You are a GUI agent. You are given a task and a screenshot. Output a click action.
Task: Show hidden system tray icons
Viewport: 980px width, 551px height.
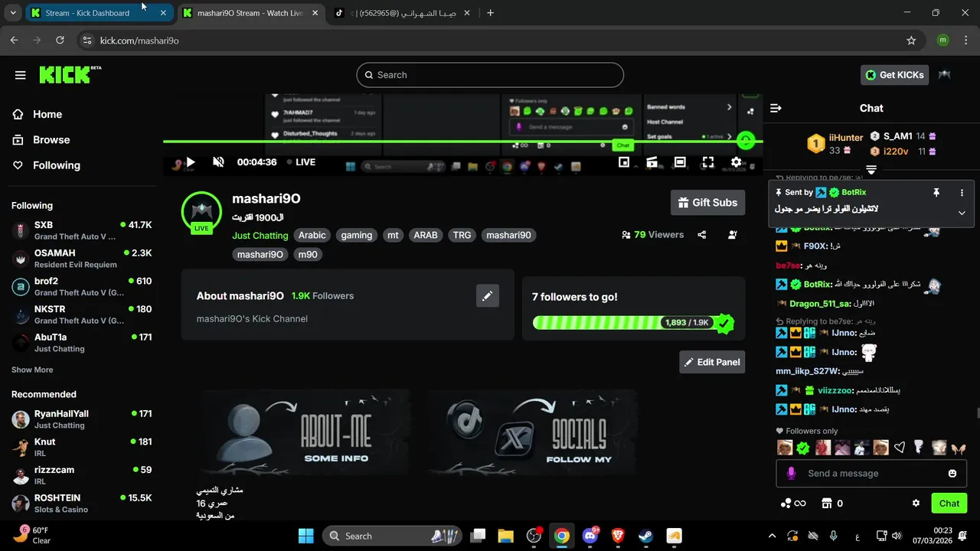tap(772, 536)
